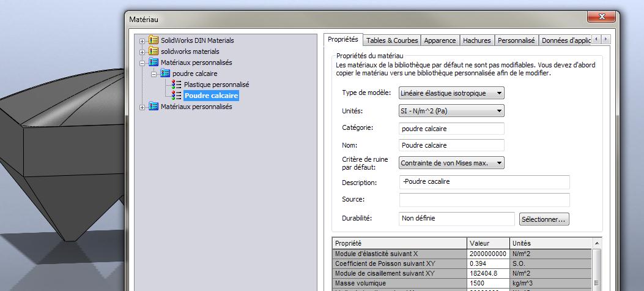Click the Poudre calcaire material icon

point(177,96)
